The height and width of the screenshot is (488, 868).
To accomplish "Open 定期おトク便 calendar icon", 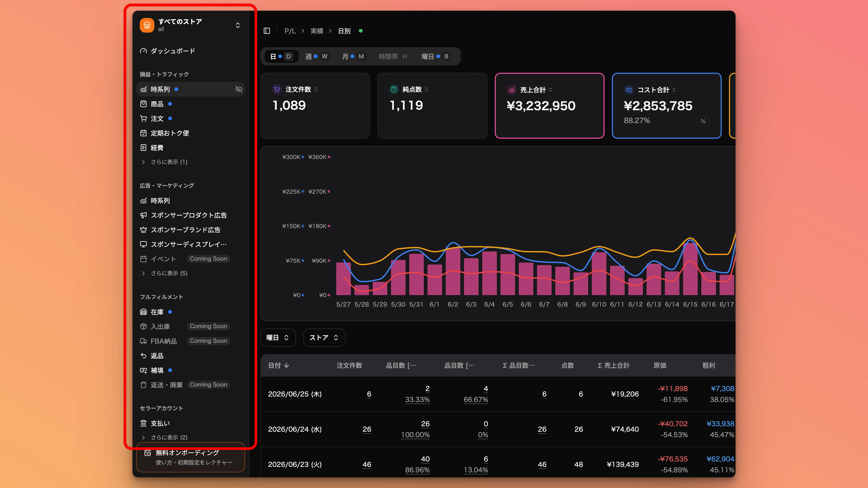I will (x=143, y=133).
